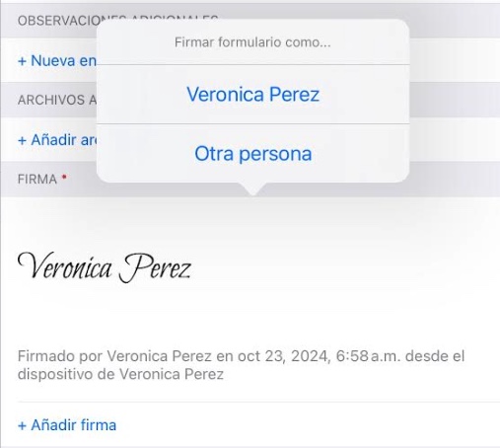The image size is (500, 448).
Task: Select the Otra persona option
Action: 252,154
